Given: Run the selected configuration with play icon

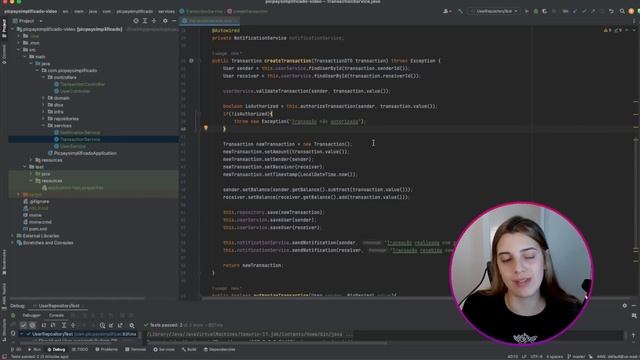Looking at the screenshot, I should point(527,11).
